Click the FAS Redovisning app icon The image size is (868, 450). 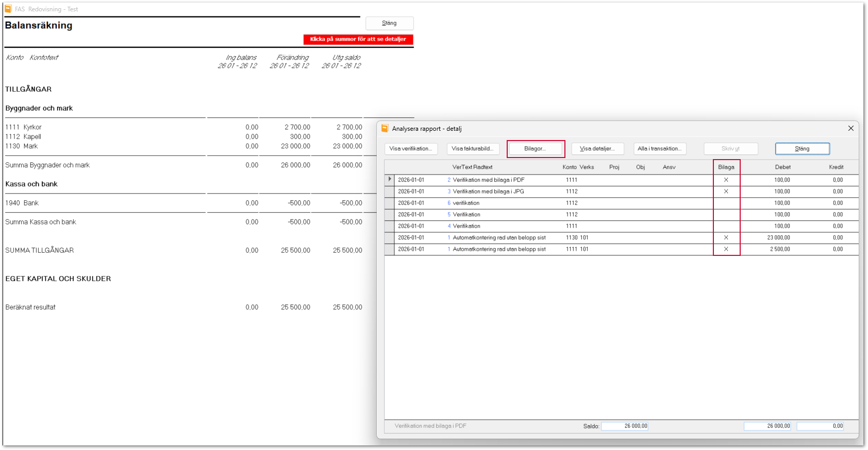coord(8,9)
